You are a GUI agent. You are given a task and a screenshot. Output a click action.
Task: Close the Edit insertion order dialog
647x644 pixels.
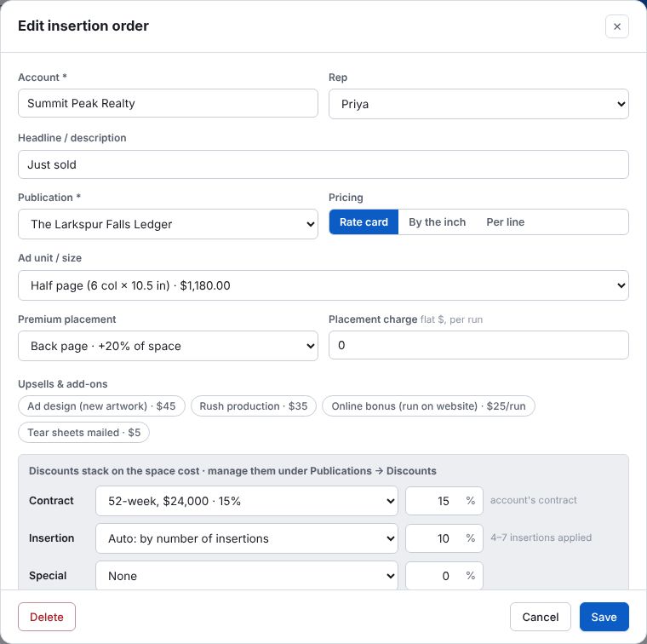pos(617,26)
